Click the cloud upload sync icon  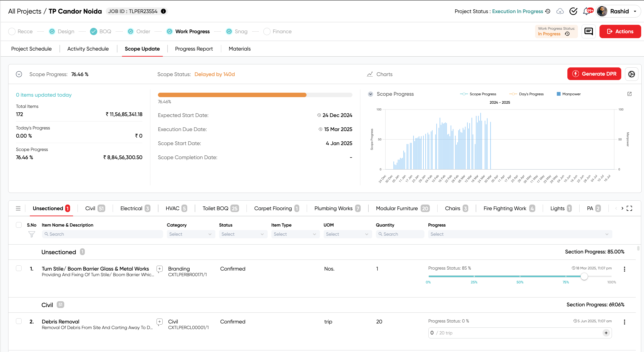pos(560,11)
